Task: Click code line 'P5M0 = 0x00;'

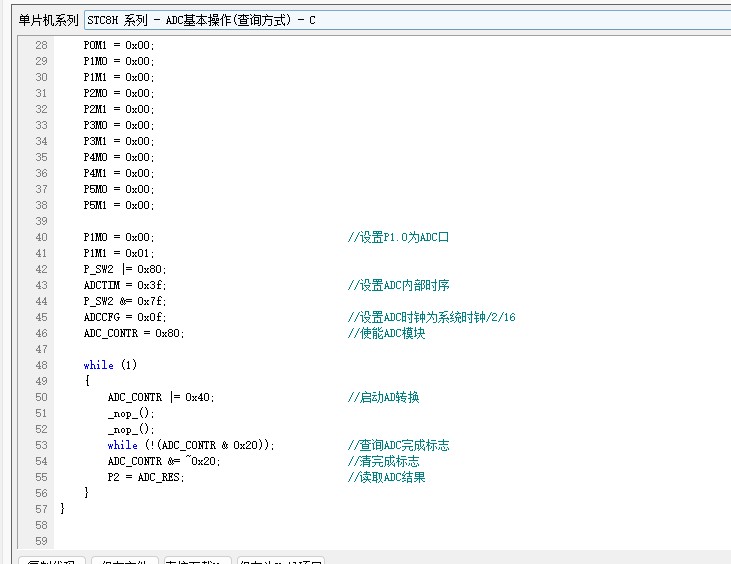Action: (119, 189)
